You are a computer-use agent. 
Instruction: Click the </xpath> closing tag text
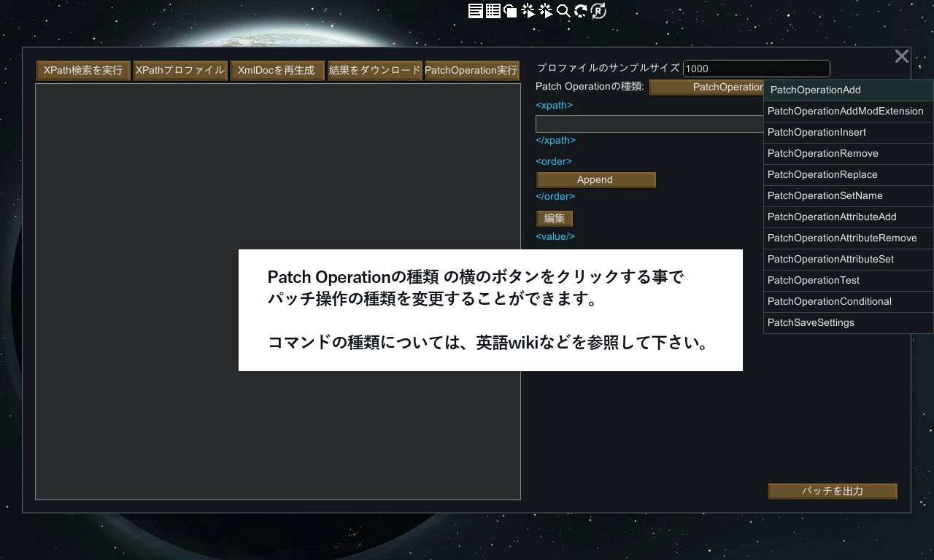555,141
